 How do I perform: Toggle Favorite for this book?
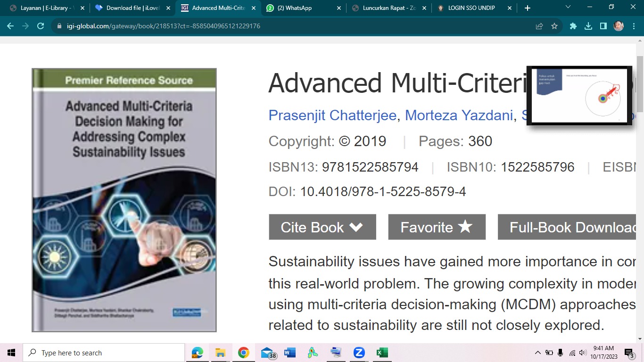click(437, 227)
